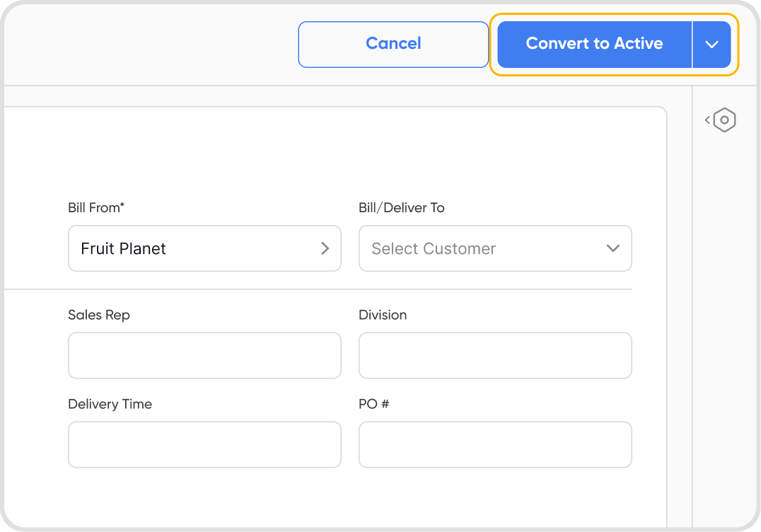Click the Bill/Deliver To label
The width and height of the screenshot is (761, 532).
[x=401, y=208]
